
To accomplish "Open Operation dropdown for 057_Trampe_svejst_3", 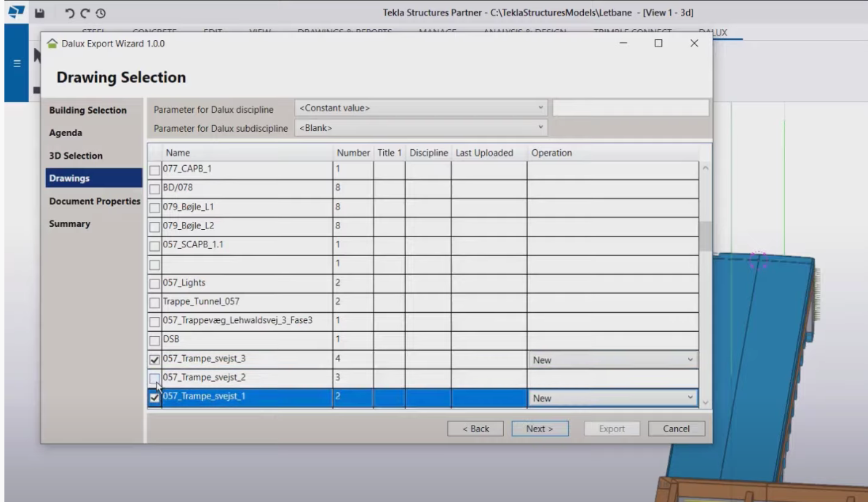I will click(612, 359).
